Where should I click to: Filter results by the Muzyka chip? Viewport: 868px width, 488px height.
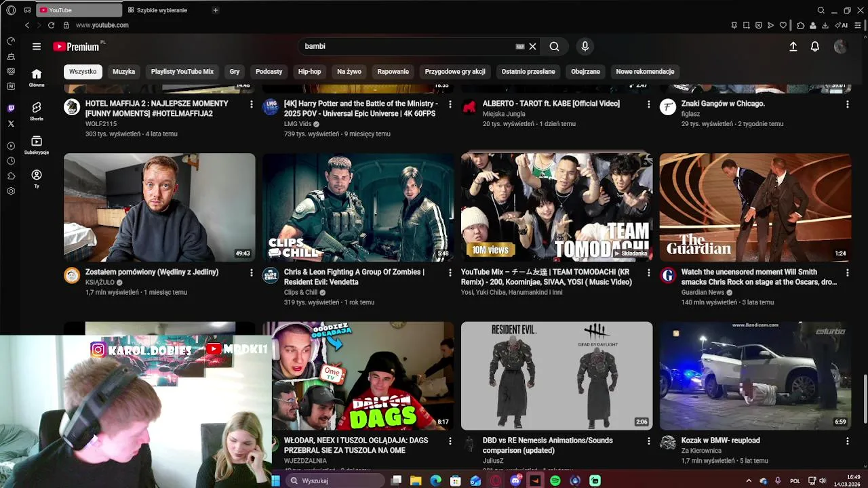(123, 71)
